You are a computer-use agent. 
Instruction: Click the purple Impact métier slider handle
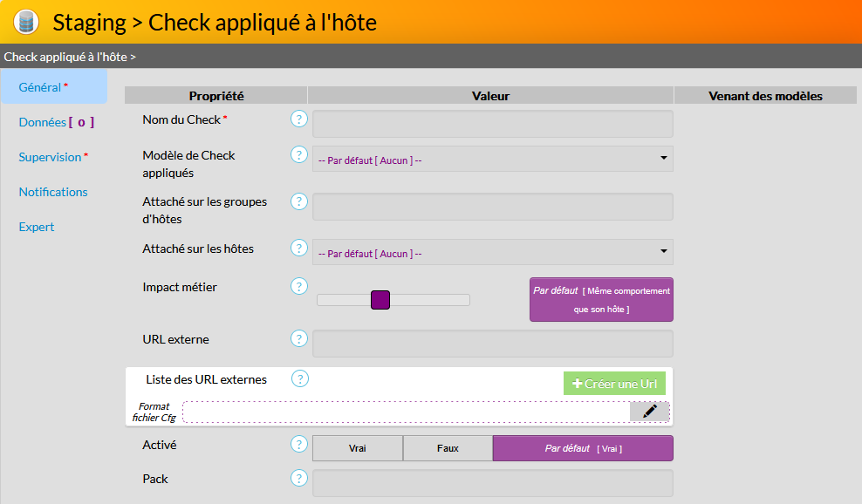tap(380, 300)
